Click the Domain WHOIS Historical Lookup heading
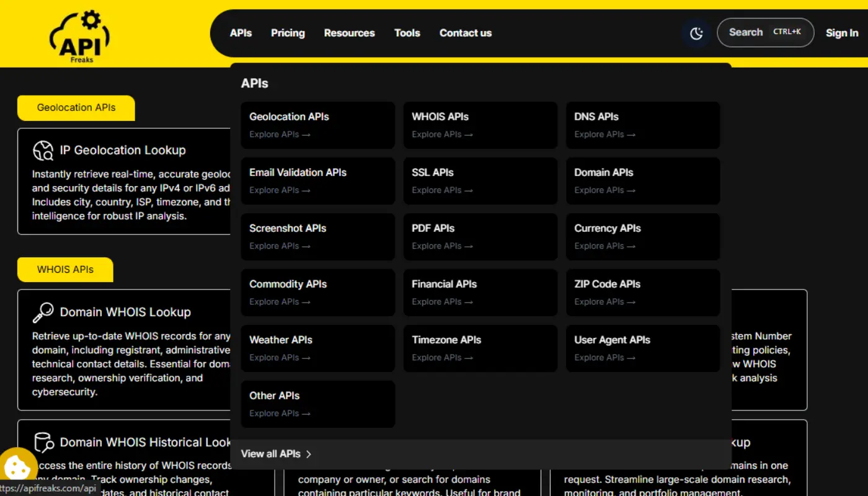The image size is (868, 496). pos(146,443)
